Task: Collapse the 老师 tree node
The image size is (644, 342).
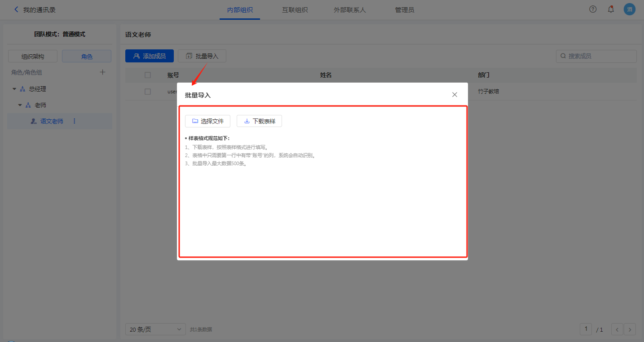Action: point(20,105)
